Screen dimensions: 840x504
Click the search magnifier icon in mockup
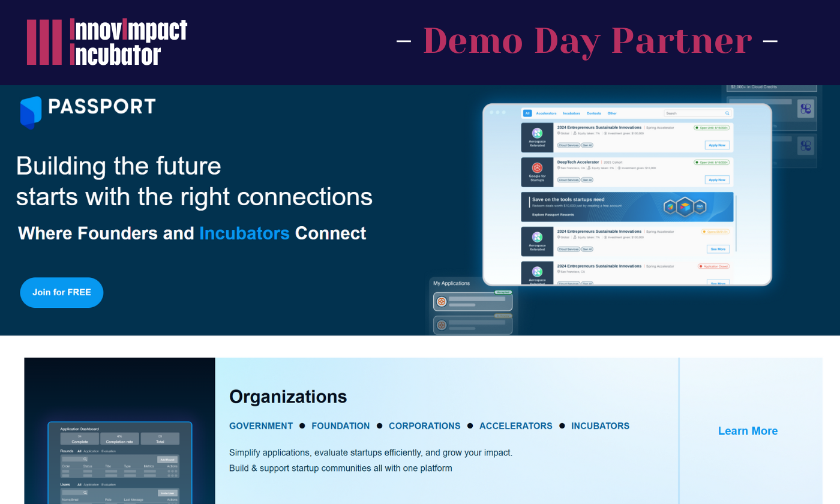click(727, 113)
